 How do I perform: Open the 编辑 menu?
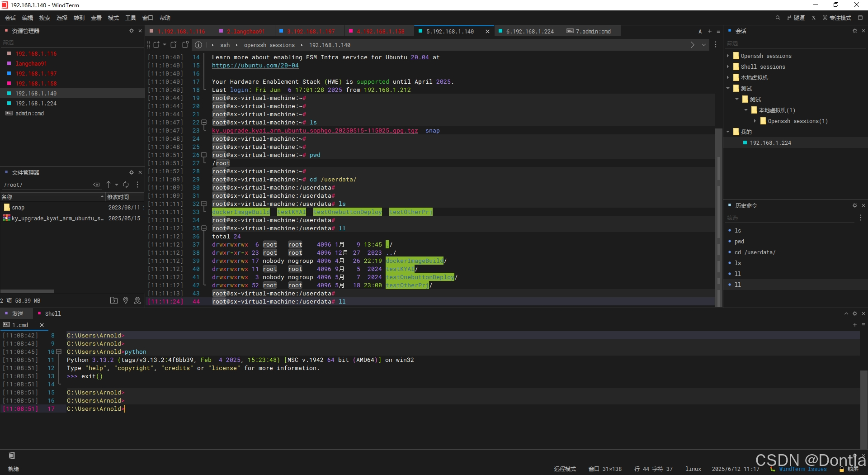[28, 18]
